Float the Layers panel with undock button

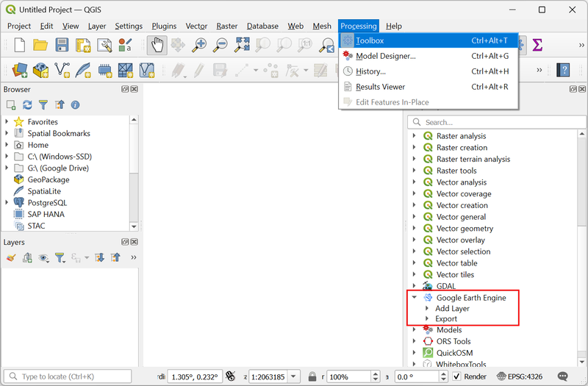(125, 242)
